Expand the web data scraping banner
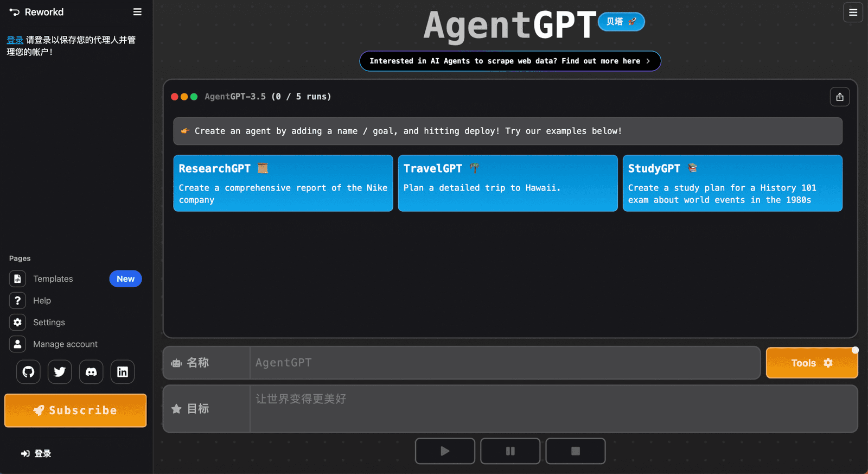Viewport: 868px width, 474px height. coord(509,61)
